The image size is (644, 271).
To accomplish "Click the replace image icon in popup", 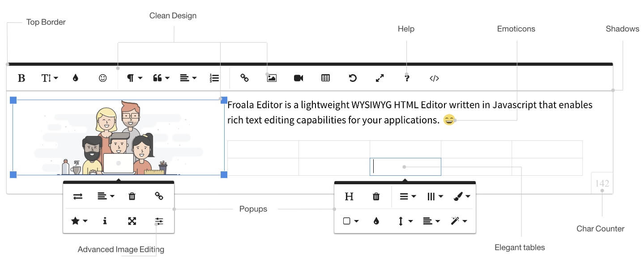I will coord(78,196).
